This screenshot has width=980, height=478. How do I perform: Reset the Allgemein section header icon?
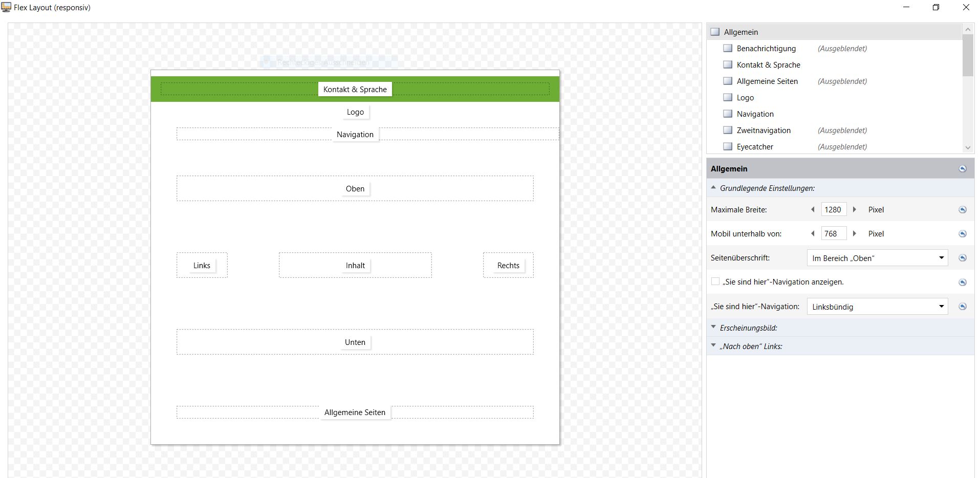point(962,169)
